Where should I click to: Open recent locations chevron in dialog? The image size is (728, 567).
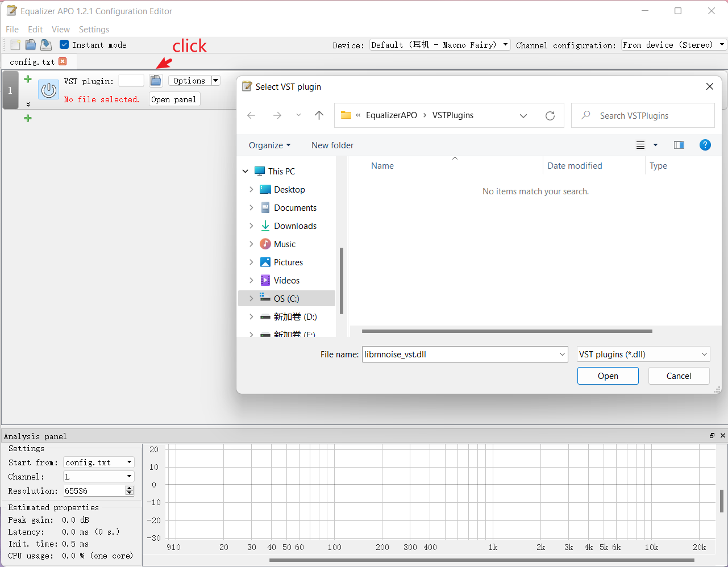click(298, 115)
